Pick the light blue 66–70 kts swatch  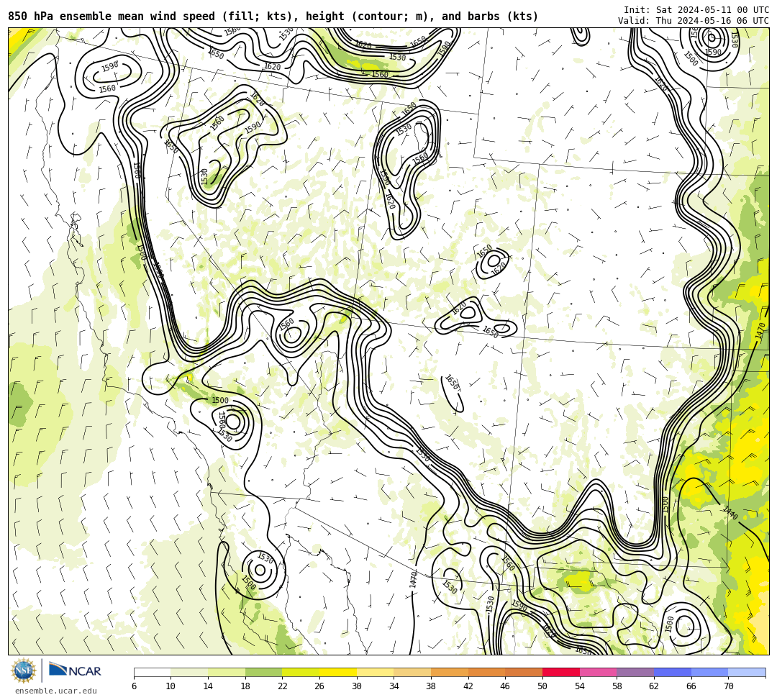point(709,672)
